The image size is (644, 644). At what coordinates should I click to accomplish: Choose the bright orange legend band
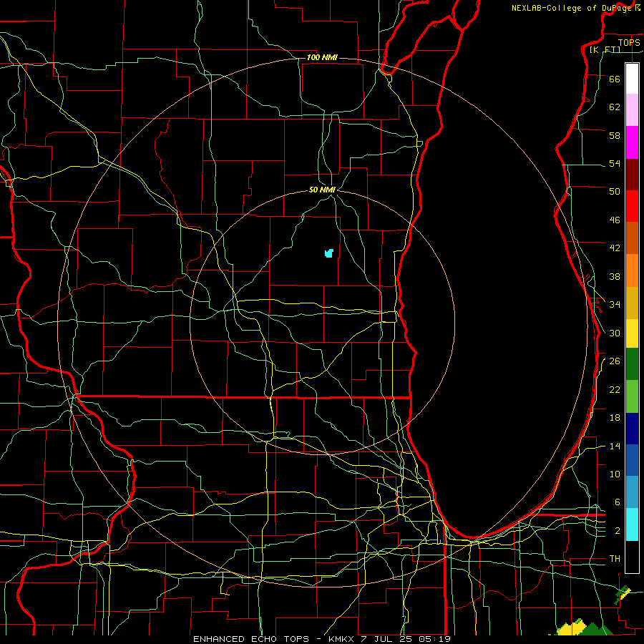632,270
